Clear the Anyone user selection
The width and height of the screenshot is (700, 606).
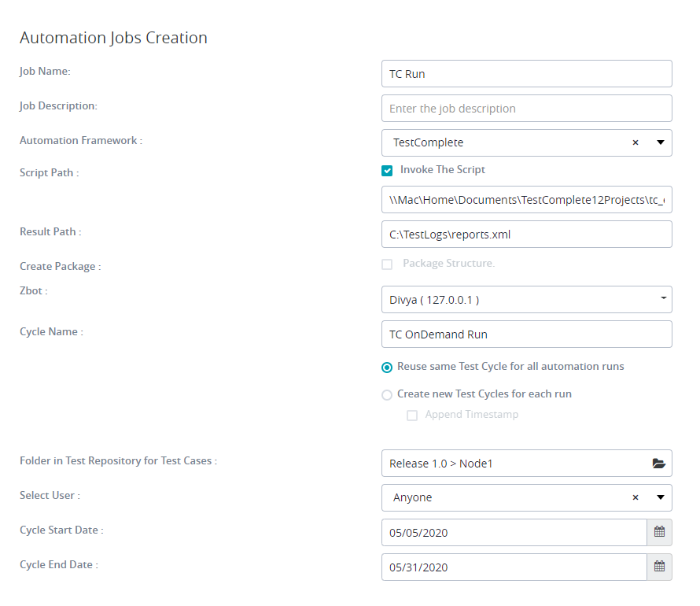(x=636, y=498)
